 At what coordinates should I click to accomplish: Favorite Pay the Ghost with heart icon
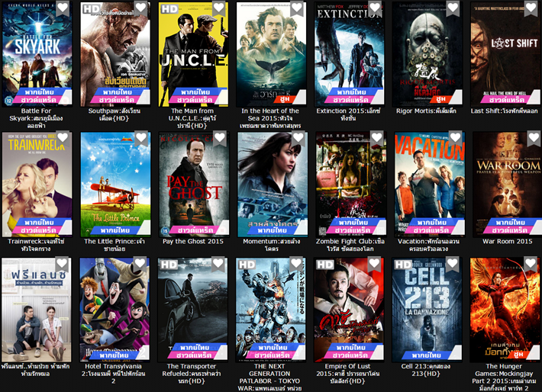pyautogui.click(x=220, y=139)
